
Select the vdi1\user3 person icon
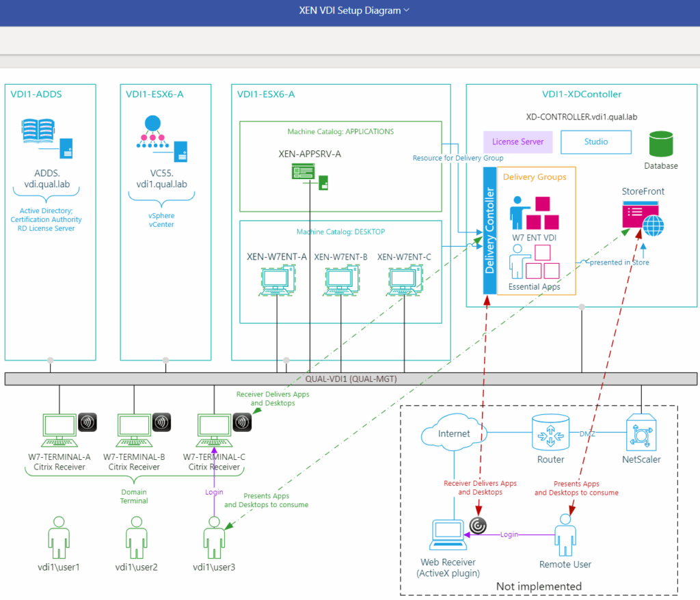214,538
